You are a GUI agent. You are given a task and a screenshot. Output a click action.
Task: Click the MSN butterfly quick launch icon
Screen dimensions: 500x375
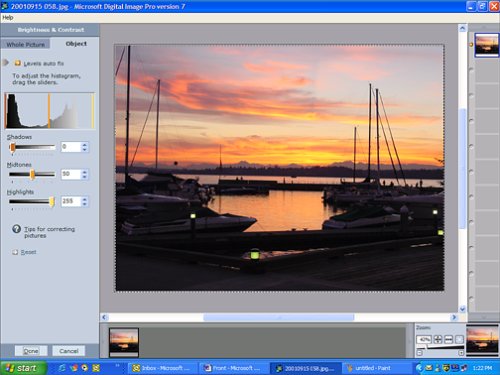74,368
